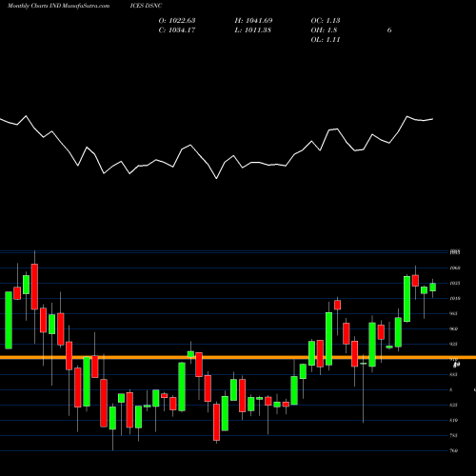The image size is (476, 476).
Task: Click the 825 price axis label
Action: click(454, 405)
